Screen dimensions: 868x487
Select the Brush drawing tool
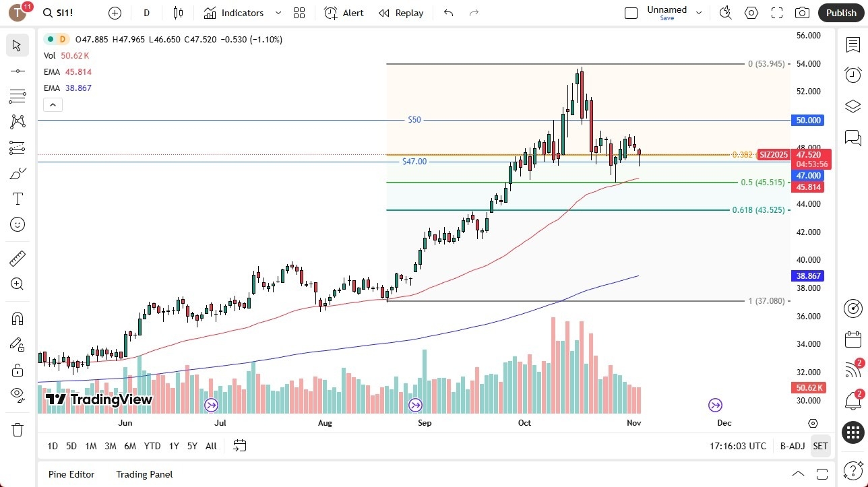17,173
